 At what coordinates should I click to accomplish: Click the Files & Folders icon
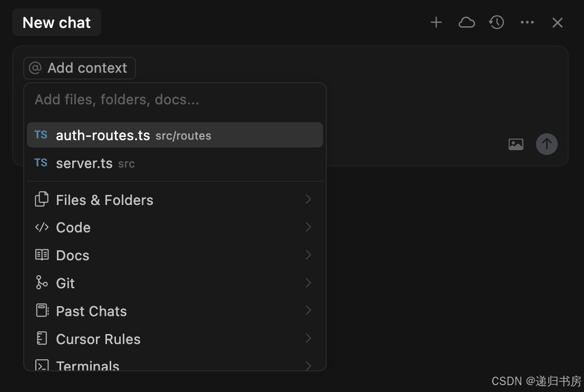coord(42,199)
